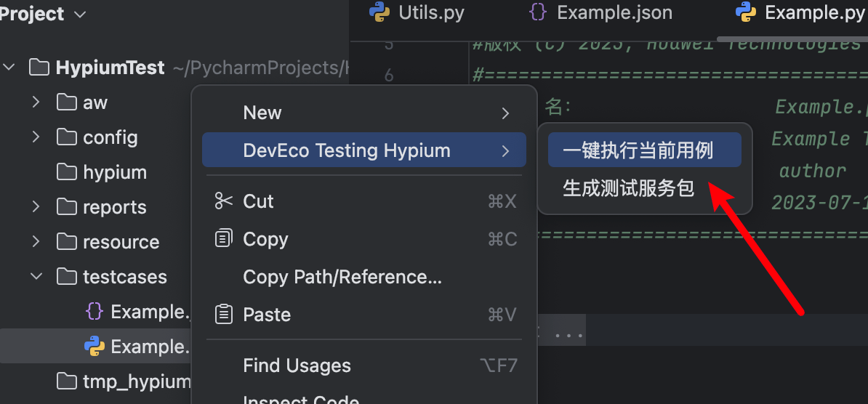Select the tmp_hypium folder
This screenshot has height=404, width=868.
[x=136, y=381]
